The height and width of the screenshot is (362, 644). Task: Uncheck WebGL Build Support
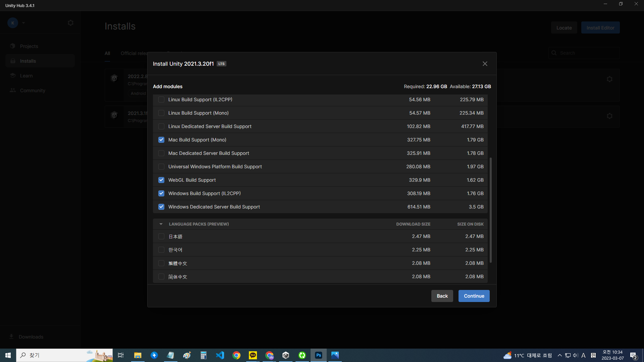pos(161,180)
